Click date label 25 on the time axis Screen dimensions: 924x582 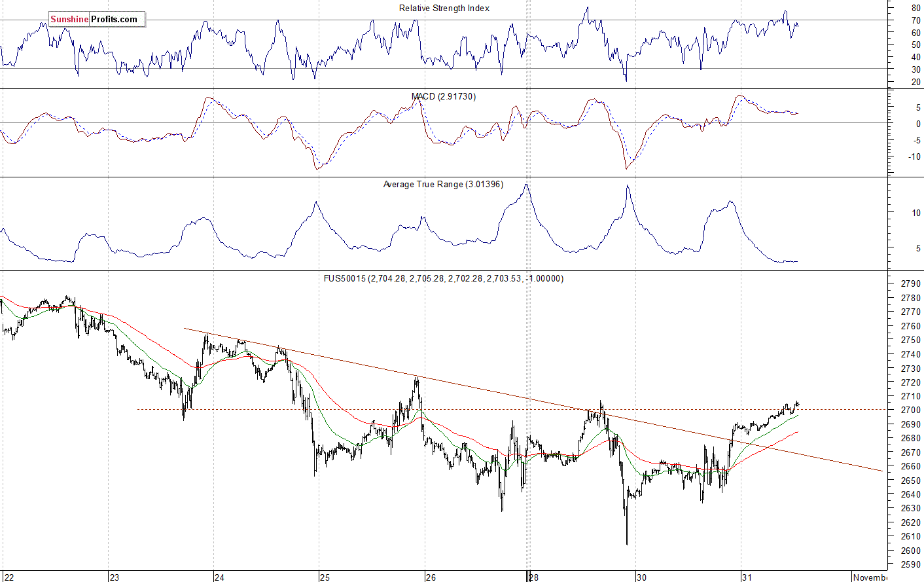coord(325,577)
